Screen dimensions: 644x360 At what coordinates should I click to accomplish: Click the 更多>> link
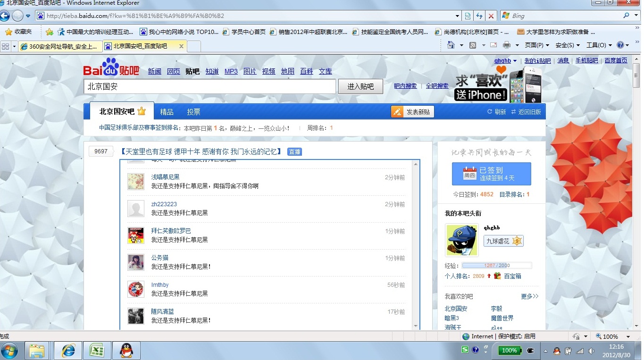click(529, 296)
